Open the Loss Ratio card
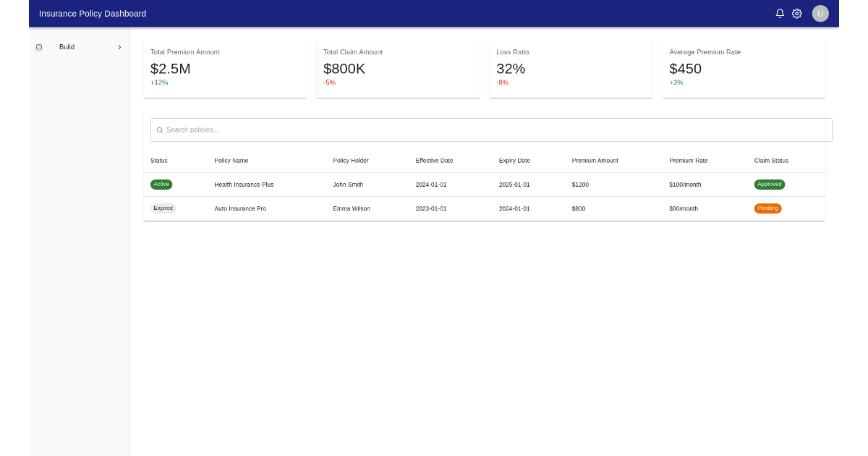Screen dimensions: 868x456 [x=571, y=69]
